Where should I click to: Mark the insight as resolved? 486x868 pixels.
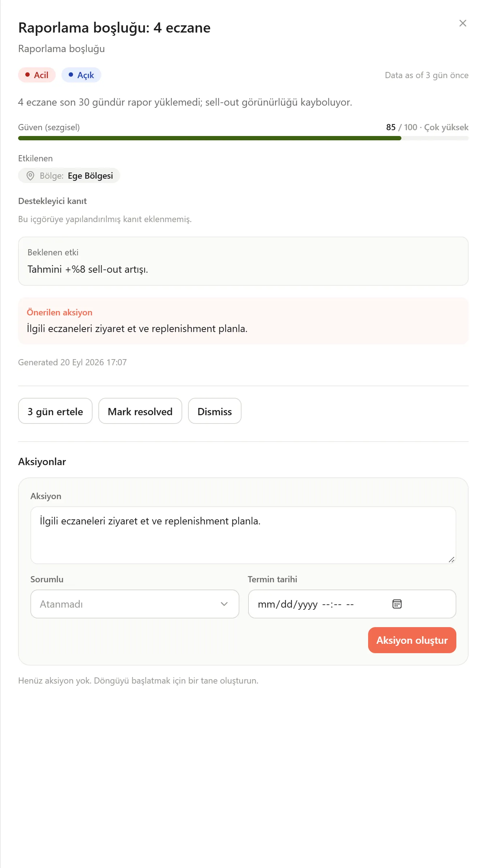click(140, 411)
